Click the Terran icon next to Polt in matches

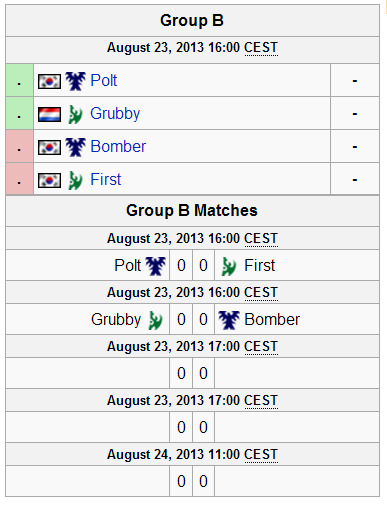pos(156,266)
